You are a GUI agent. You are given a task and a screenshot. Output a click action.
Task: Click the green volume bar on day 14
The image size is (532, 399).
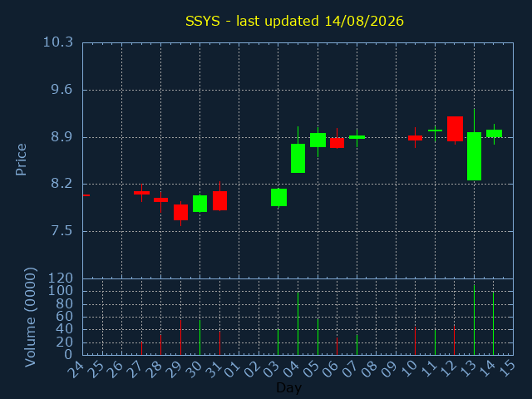[x=493, y=323]
